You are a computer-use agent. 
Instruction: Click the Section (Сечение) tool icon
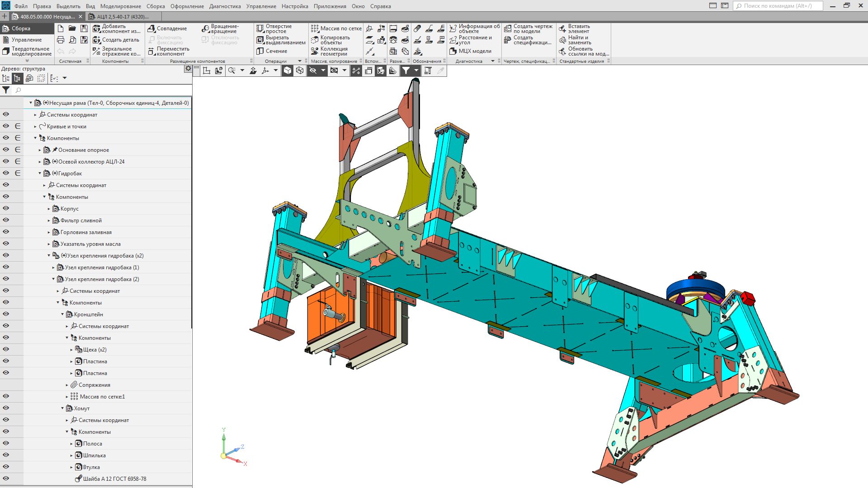point(260,51)
